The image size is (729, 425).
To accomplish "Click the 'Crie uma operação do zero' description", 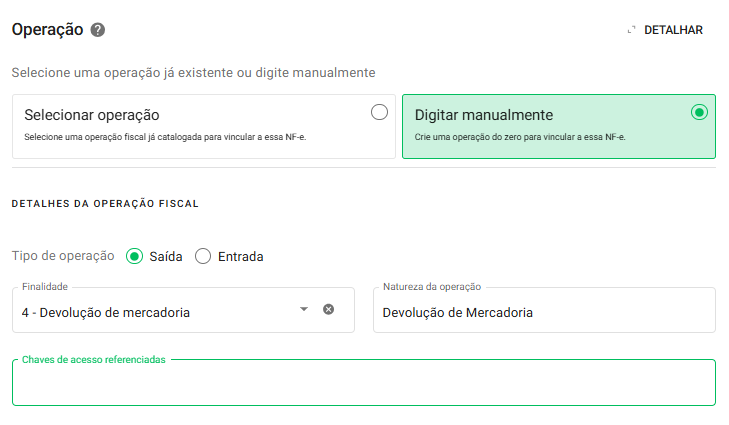I will [x=520, y=136].
